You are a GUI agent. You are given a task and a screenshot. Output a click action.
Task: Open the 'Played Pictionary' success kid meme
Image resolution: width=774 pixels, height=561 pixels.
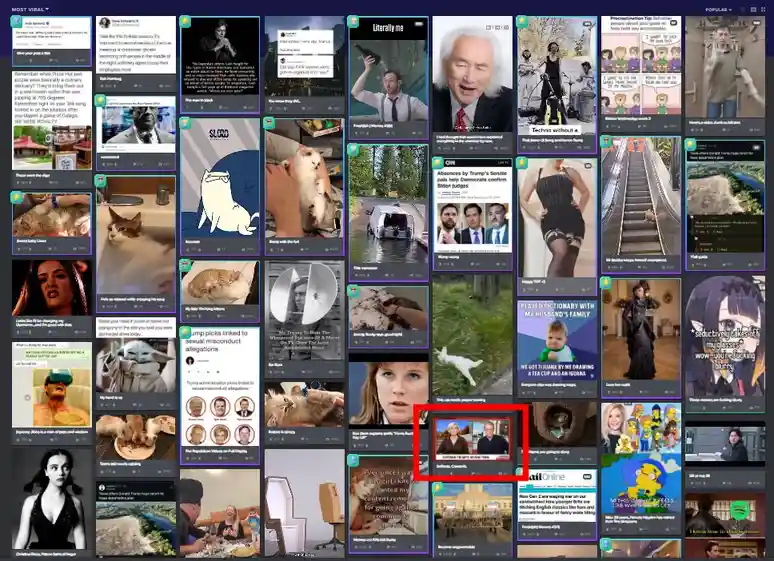click(557, 348)
